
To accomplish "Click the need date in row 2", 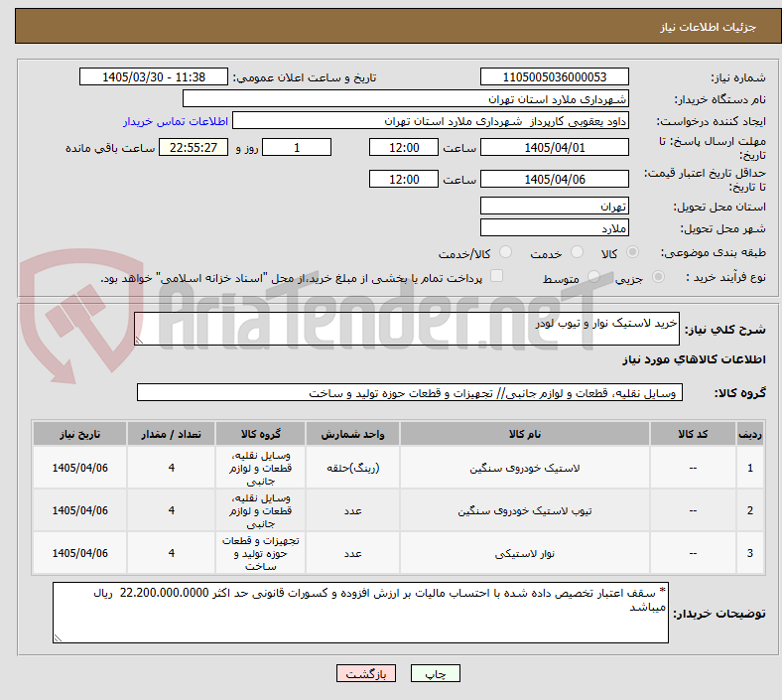I will click(79, 511).
